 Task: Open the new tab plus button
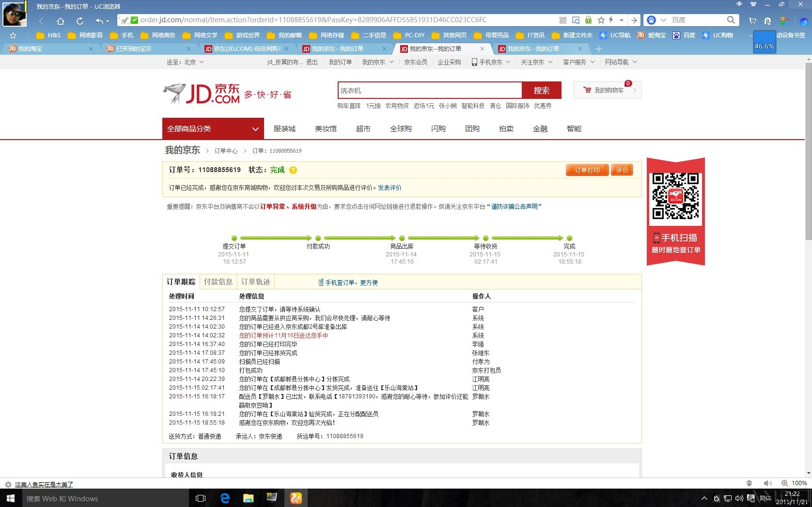point(599,49)
